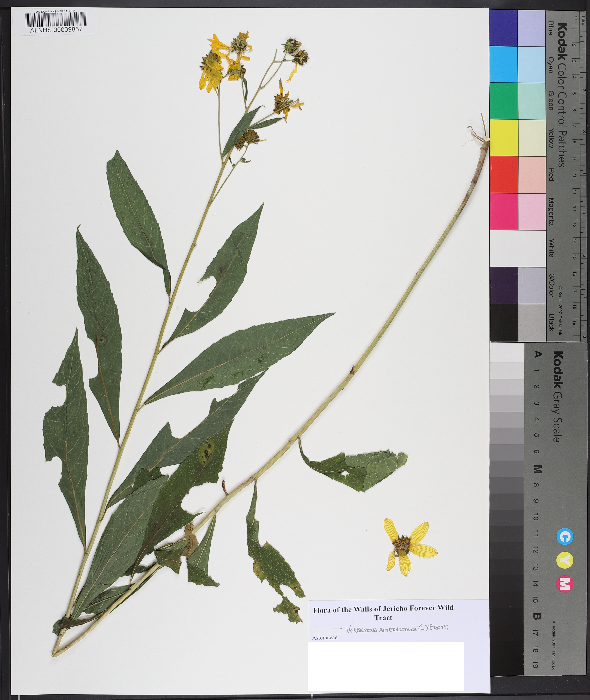Select the pale pink Red tint patch

pos(531,174)
